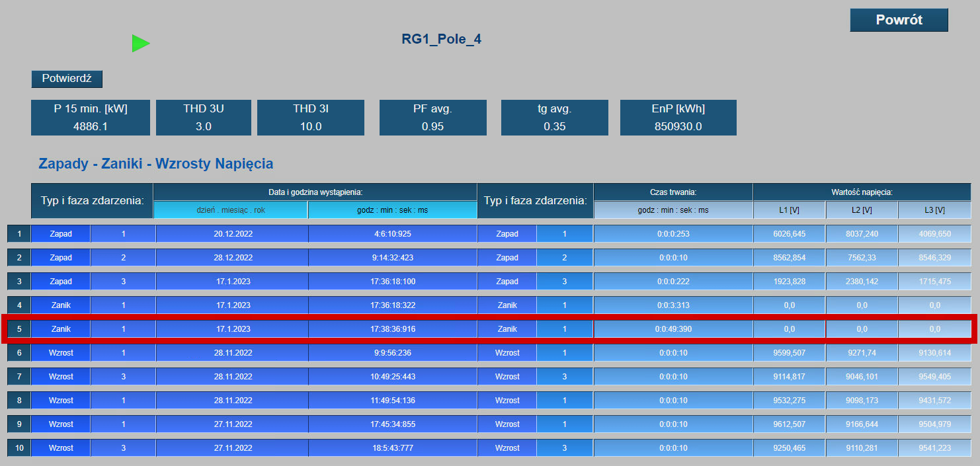980x466 pixels.
Task: Select the THD 3I tile showing 10.0
Action: click(310, 117)
